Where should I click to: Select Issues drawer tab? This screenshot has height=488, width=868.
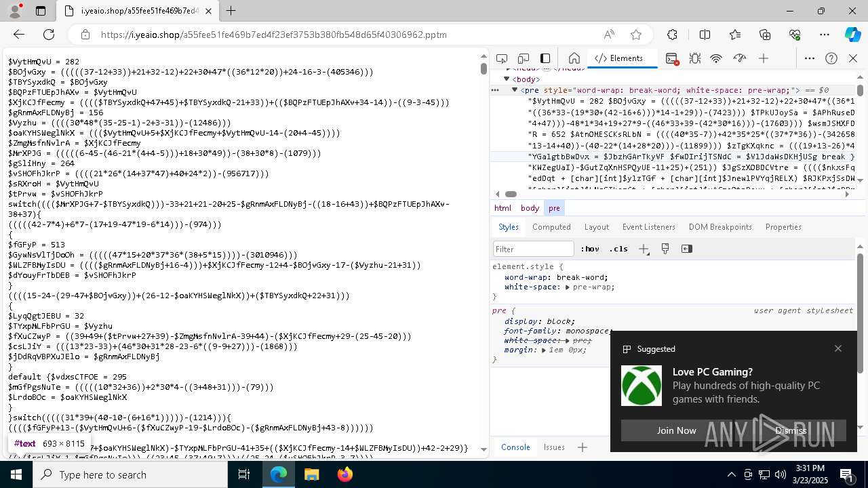pos(554,447)
